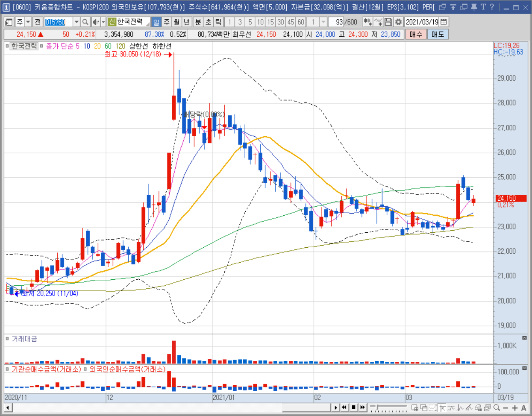The width and height of the screenshot is (532, 416).
Task: Click the stock search magnifier icon
Action: (x=85, y=22)
